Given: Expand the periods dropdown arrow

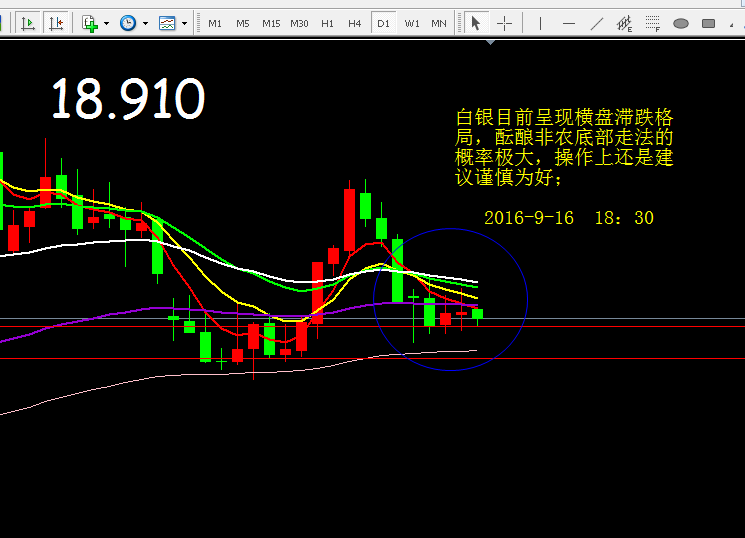Looking at the screenshot, I should coord(145,23).
